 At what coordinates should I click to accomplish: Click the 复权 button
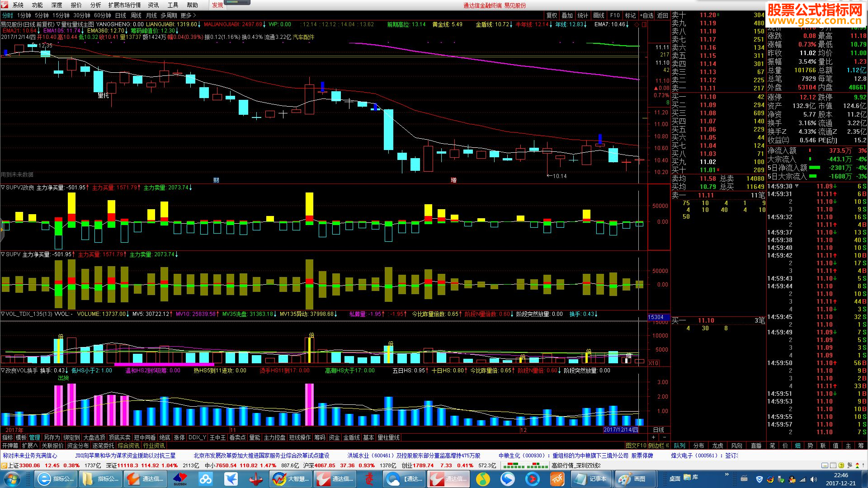click(552, 15)
